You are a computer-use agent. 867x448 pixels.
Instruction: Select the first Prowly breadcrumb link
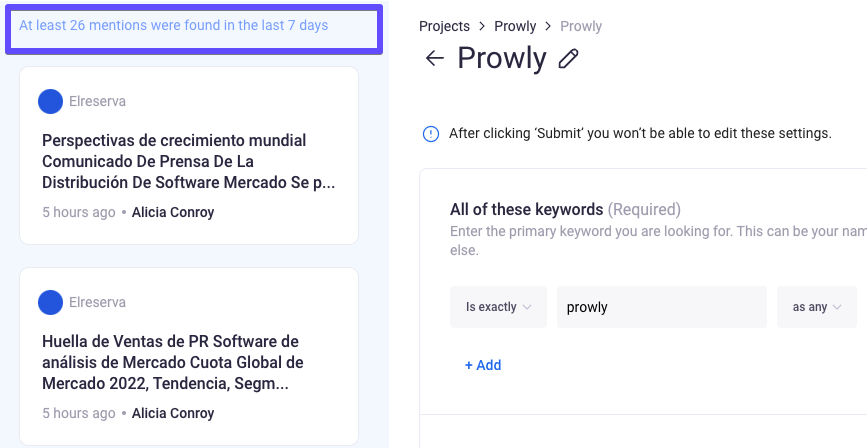[x=516, y=26]
